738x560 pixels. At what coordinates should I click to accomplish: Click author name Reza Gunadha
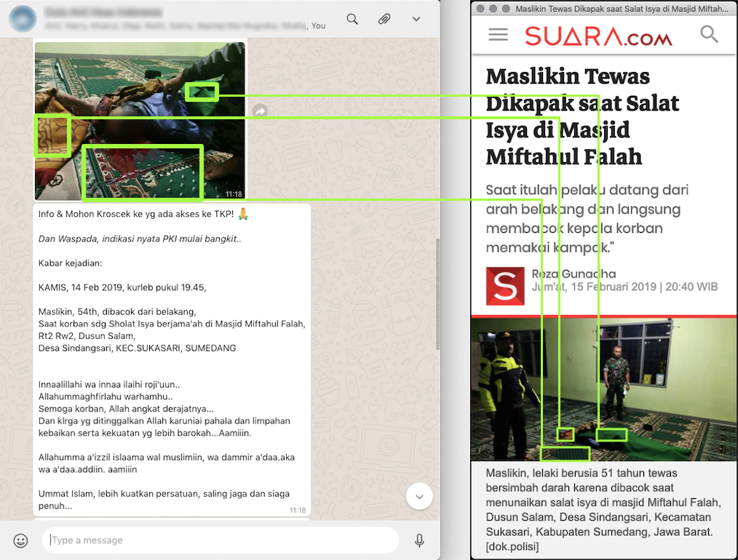click(574, 274)
